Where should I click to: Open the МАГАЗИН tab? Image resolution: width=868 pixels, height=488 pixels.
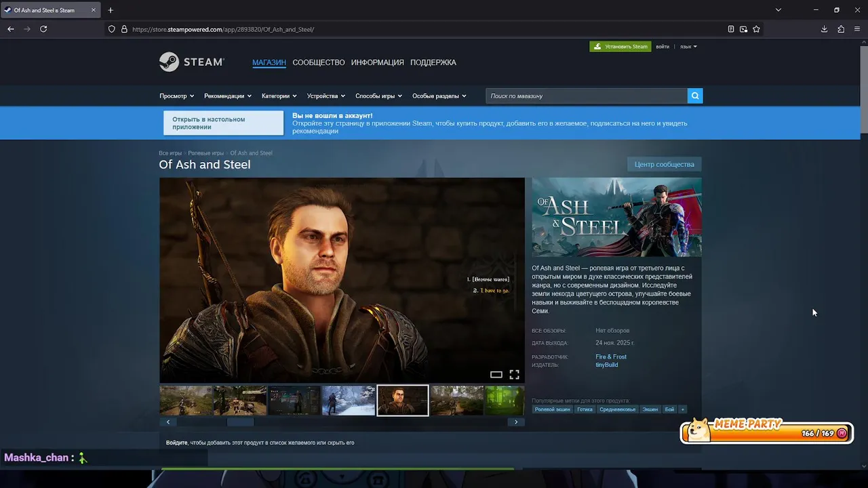pyautogui.click(x=269, y=62)
